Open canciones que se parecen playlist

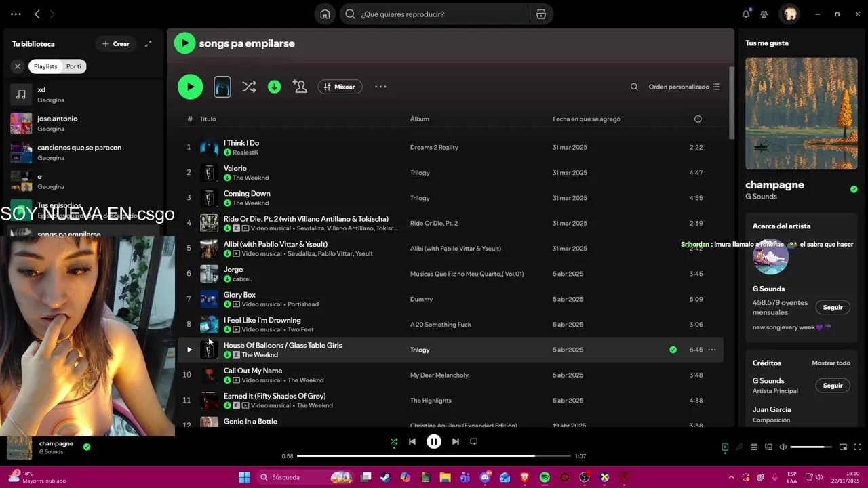point(84,152)
